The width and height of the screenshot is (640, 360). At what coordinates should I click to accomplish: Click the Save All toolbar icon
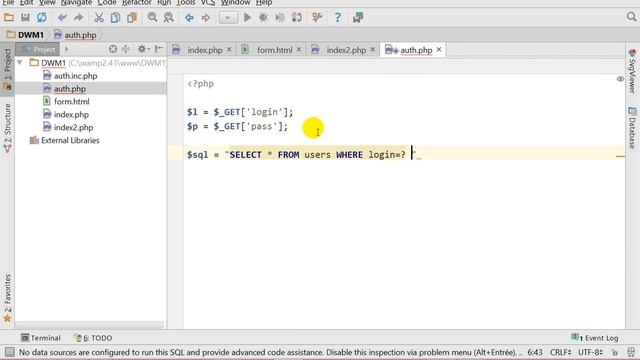tap(25, 18)
